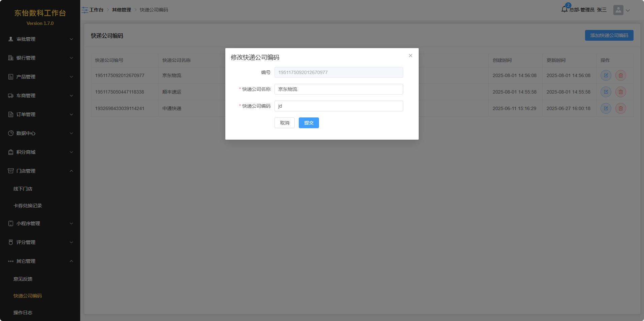Screen dimensions: 644x321
Task: Click the delete icon for 京东物流 row
Action: 620,75
